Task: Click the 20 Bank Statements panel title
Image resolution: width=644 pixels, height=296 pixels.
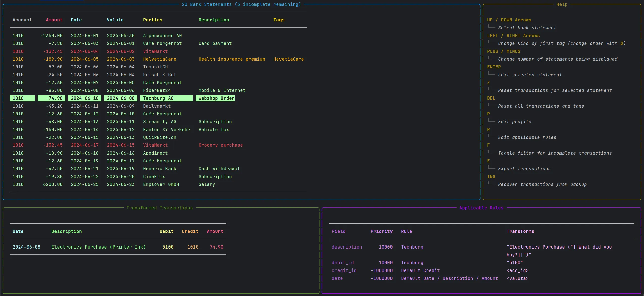Action: coord(241,4)
